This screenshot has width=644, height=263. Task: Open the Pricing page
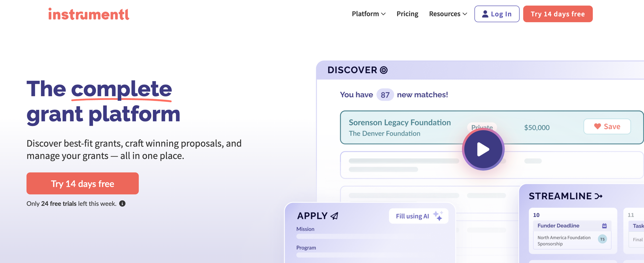[x=407, y=14]
